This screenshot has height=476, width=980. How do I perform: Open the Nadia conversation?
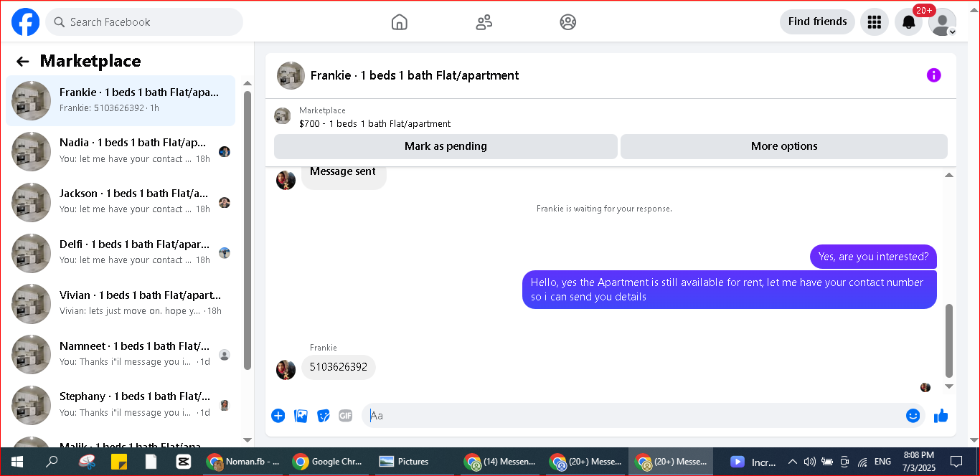pos(121,151)
